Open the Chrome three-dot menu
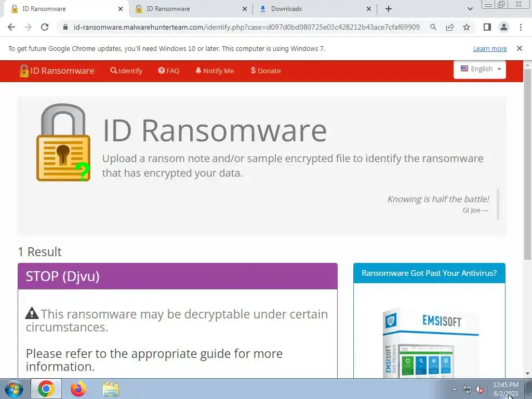 tap(521, 27)
